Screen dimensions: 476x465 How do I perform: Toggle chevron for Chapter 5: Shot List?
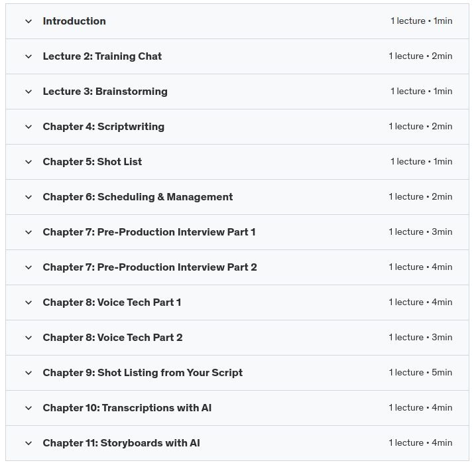tap(29, 162)
